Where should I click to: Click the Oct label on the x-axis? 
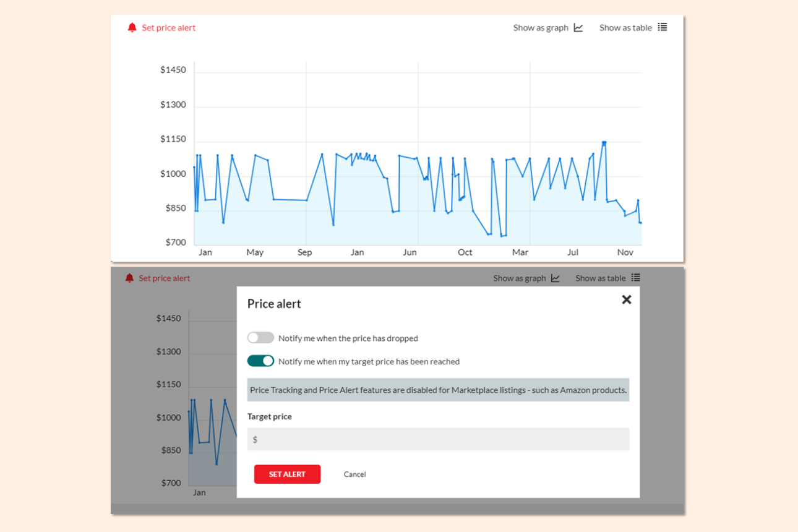pyautogui.click(x=465, y=252)
